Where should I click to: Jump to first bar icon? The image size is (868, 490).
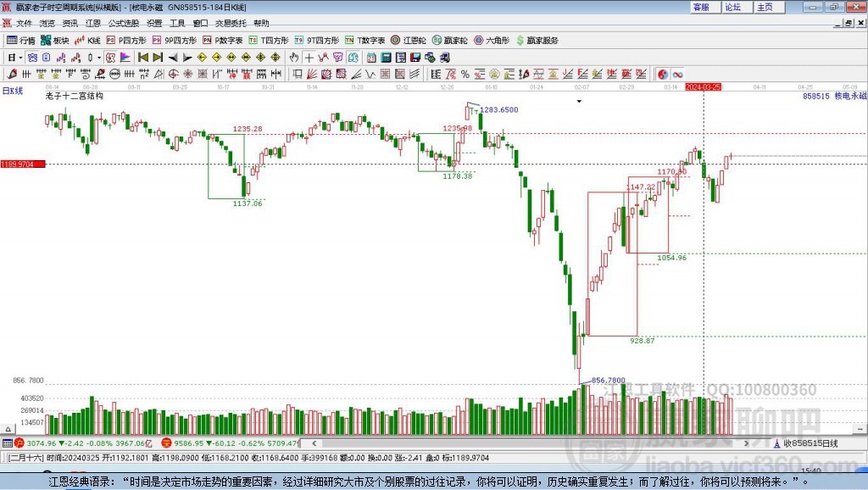point(142,58)
